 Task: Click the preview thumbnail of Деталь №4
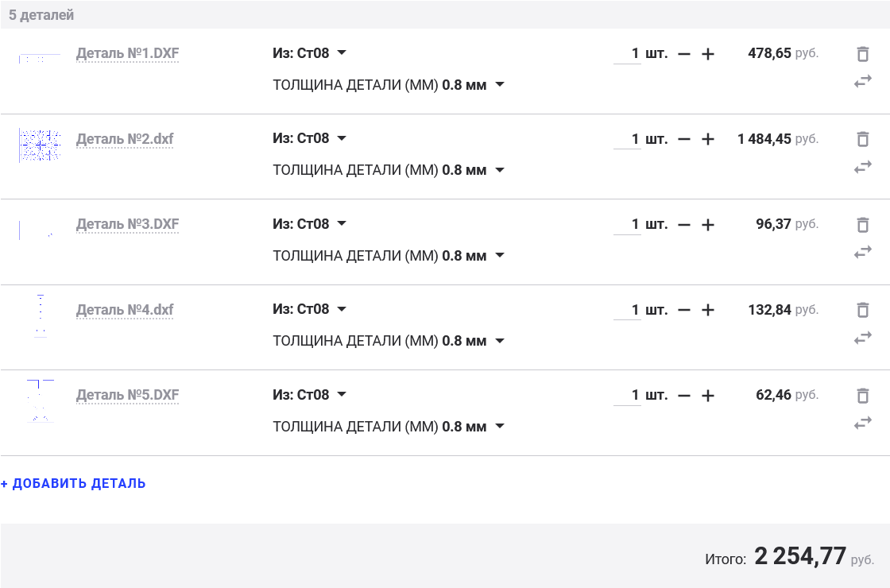40,315
